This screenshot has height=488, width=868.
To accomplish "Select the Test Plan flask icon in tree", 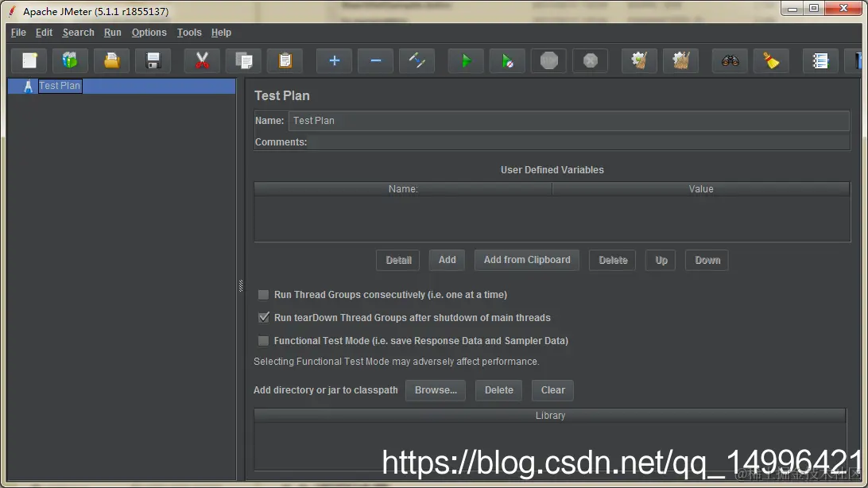I will [28, 87].
